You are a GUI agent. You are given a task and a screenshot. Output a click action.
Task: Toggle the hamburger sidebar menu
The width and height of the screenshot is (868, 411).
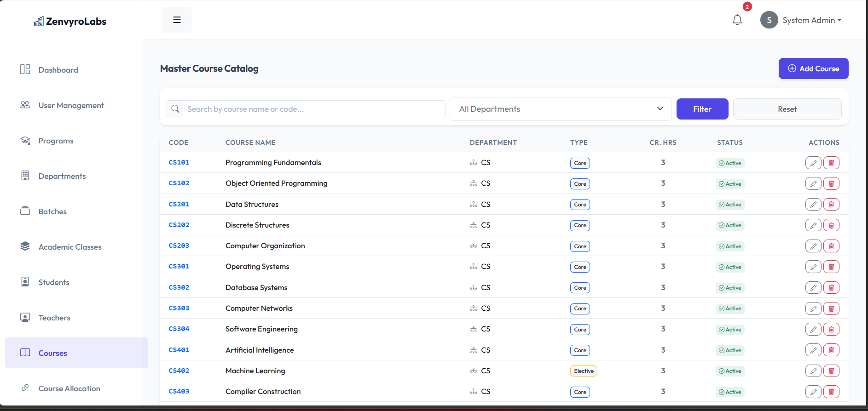click(177, 20)
